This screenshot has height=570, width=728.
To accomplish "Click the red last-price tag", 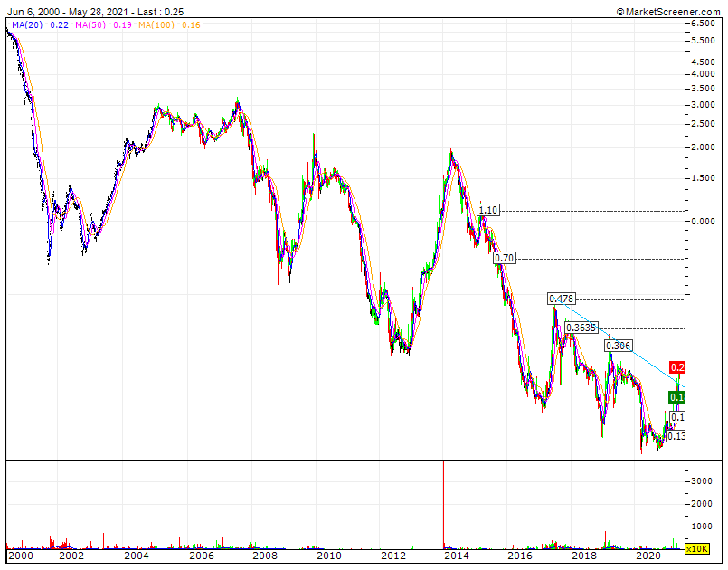I will click(x=677, y=367).
